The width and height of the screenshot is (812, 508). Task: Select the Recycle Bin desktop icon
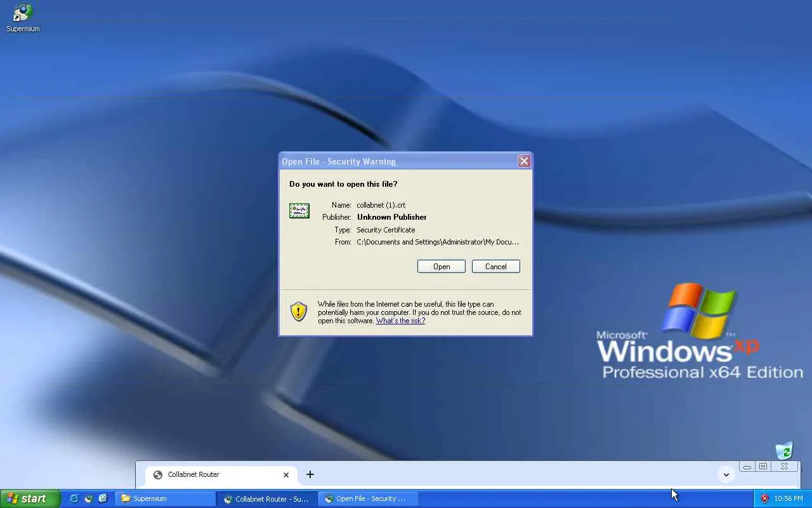[x=784, y=450]
